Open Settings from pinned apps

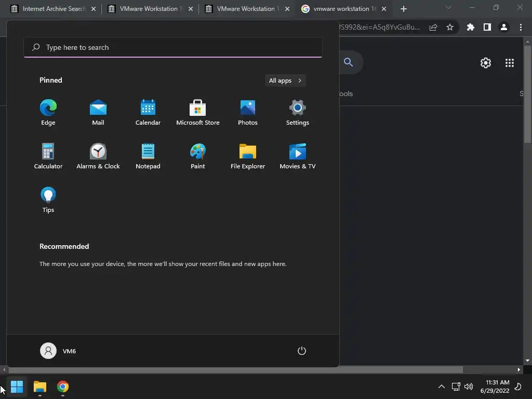pyautogui.click(x=298, y=113)
